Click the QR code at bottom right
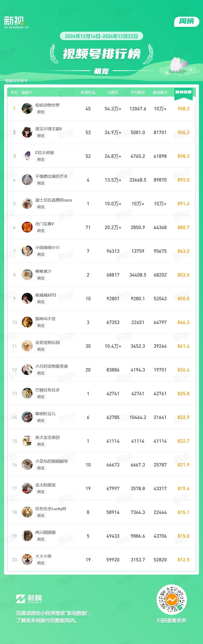The image size is (203, 644). pyautogui.click(x=172, y=600)
